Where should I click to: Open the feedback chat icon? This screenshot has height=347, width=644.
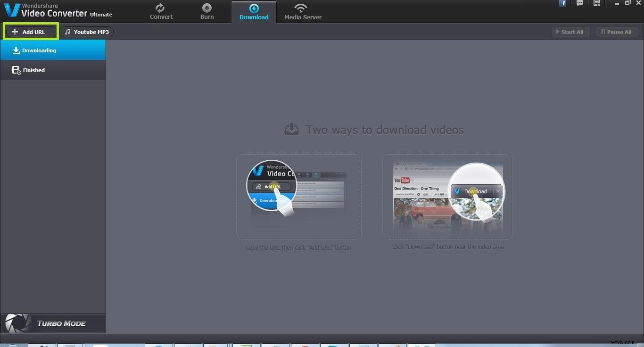click(580, 3)
